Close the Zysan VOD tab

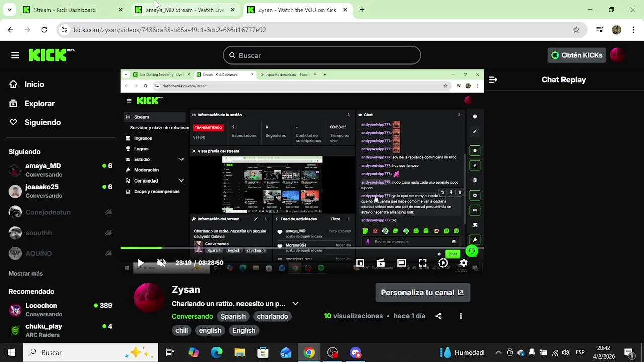pyautogui.click(x=345, y=10)
